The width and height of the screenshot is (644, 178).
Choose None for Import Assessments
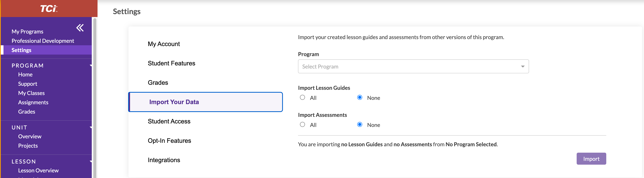coord(360,124)
